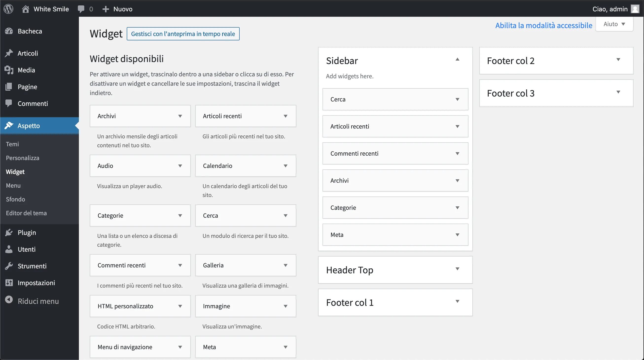Image resolution: width=644 pixels, height=360 pixels.
Task: Toggle the Footer col 1 expander
Action: (457, 302)
